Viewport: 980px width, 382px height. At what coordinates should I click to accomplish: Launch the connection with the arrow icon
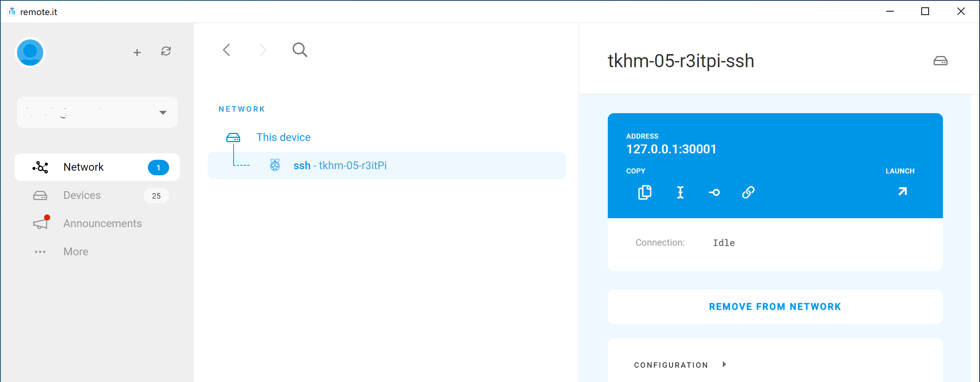pyautogui.click(x=902, y=192)
